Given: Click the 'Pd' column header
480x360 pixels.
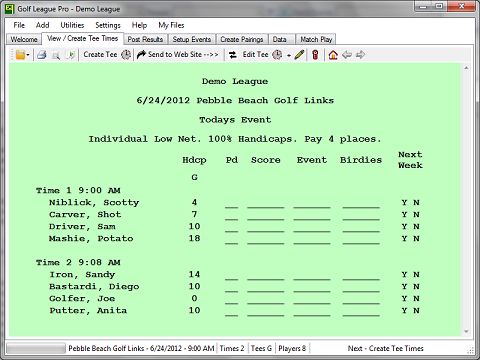Looking at the screenshot, I should click(x=232, y=160).
